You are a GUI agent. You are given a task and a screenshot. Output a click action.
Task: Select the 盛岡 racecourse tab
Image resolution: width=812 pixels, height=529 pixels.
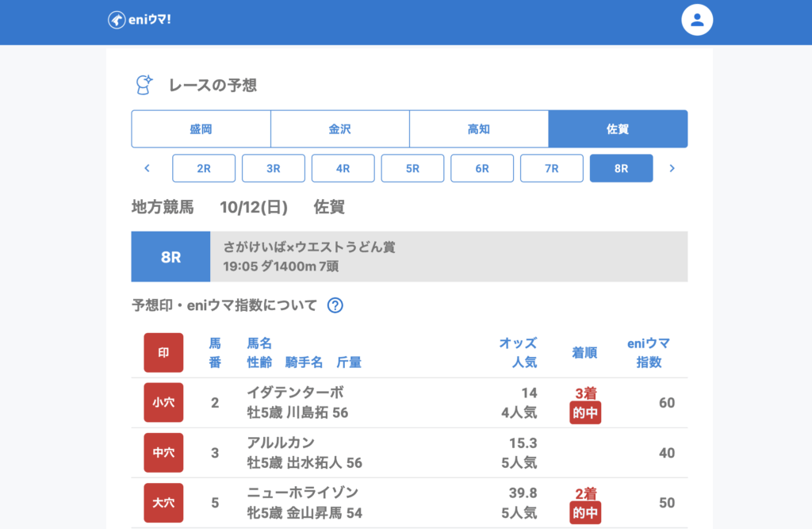coord(201,128)
